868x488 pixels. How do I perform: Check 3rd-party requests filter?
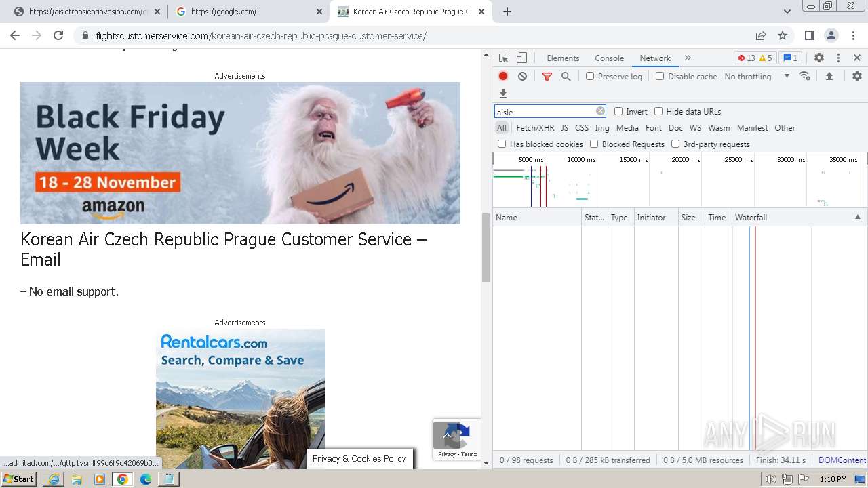[x=675, y=144]
